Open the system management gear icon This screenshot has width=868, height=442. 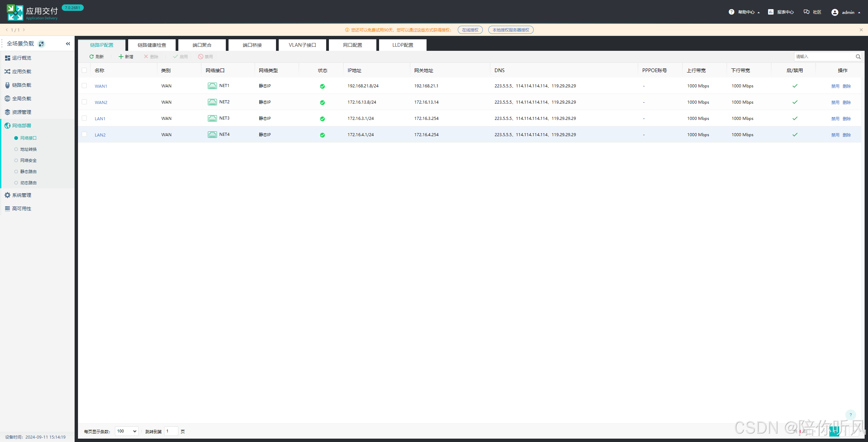pyautogui.click(x=7, y=195)
